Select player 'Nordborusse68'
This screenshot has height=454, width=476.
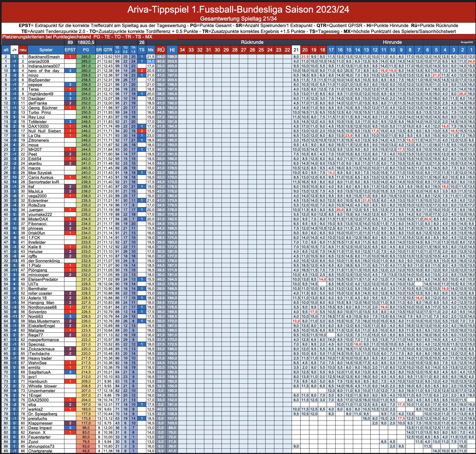pyautogui.click(x=42, y=307)
